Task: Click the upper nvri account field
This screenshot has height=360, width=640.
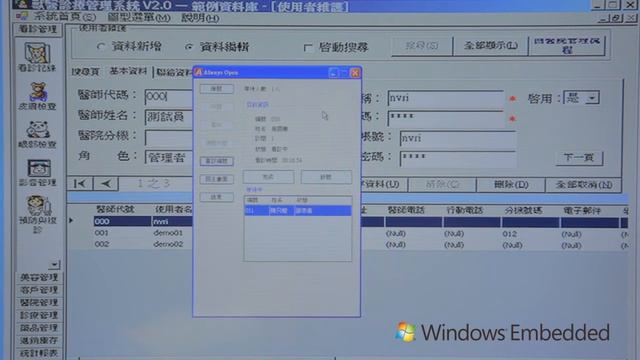Action: 445,98
